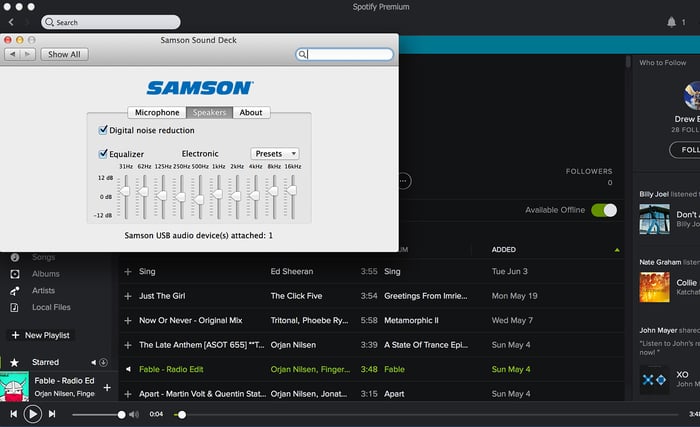The image size is (700, 427).
Task: Click the now playing album art thumbnail
Action: click(x=14, y=387)
